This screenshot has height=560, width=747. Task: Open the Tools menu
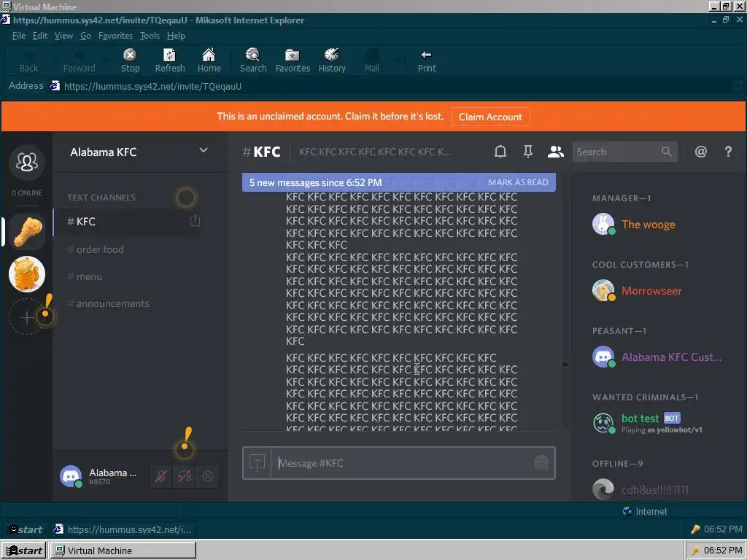[x=150, y=36]
